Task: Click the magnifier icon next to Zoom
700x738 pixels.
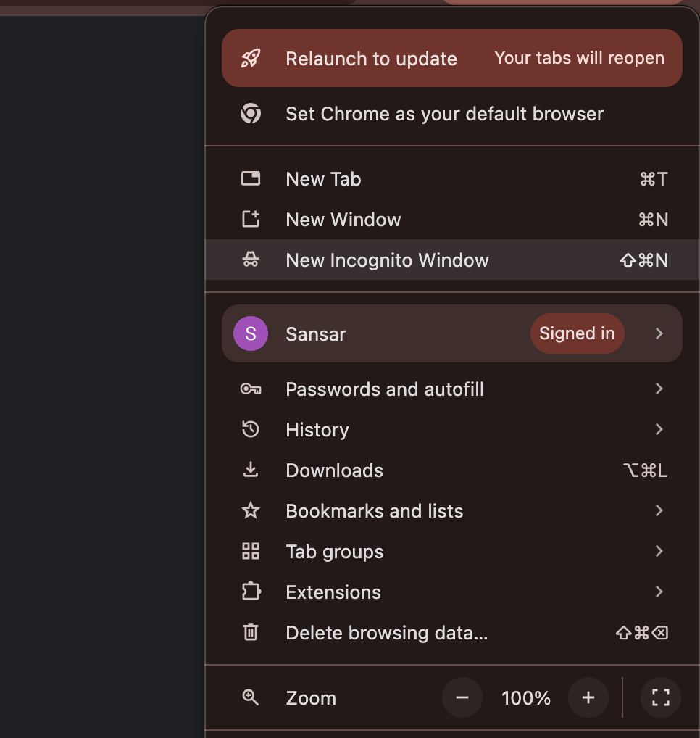Action: click(x=250, y=697)
